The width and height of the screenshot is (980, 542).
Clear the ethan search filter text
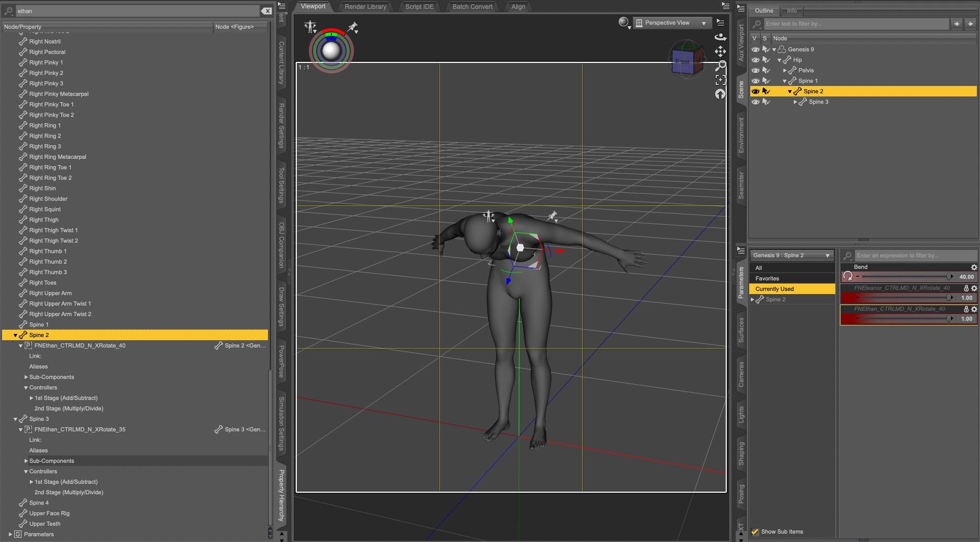pos(266,11)
